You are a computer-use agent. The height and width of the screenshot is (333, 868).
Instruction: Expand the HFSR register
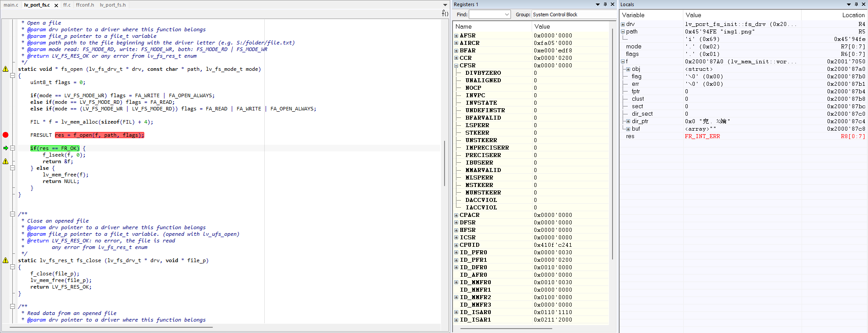(x=456, y=230)
